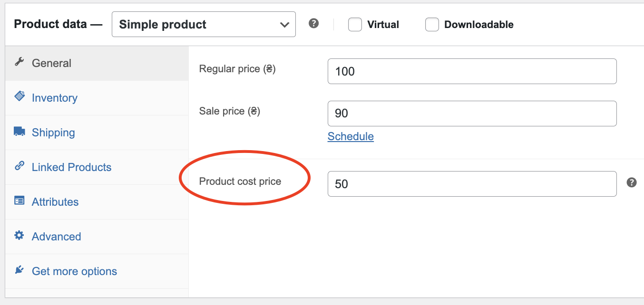
Task: Click the product type dropdown chevron arrow
Action: point(284,25)
